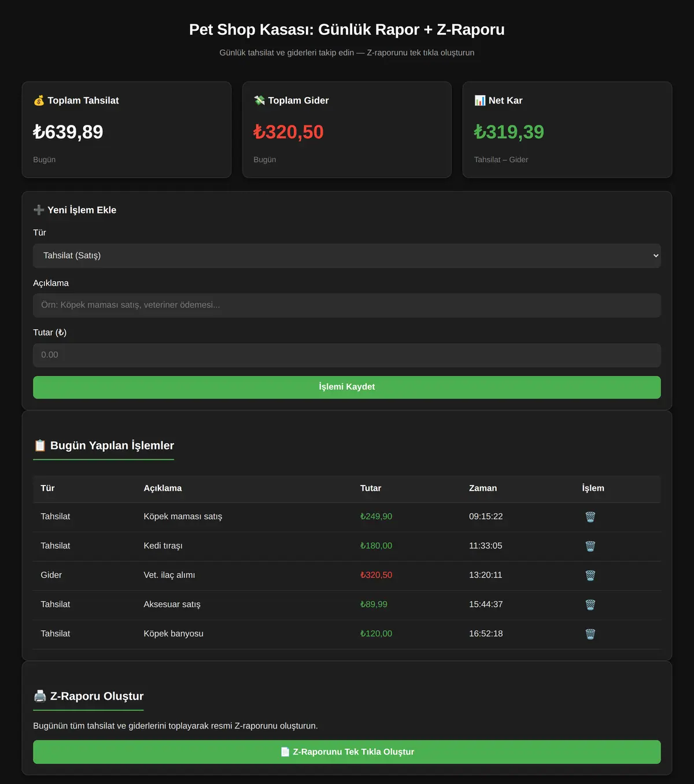Click the İşlem column header
This screenshot has width=694, height=784.
point(593,488)
